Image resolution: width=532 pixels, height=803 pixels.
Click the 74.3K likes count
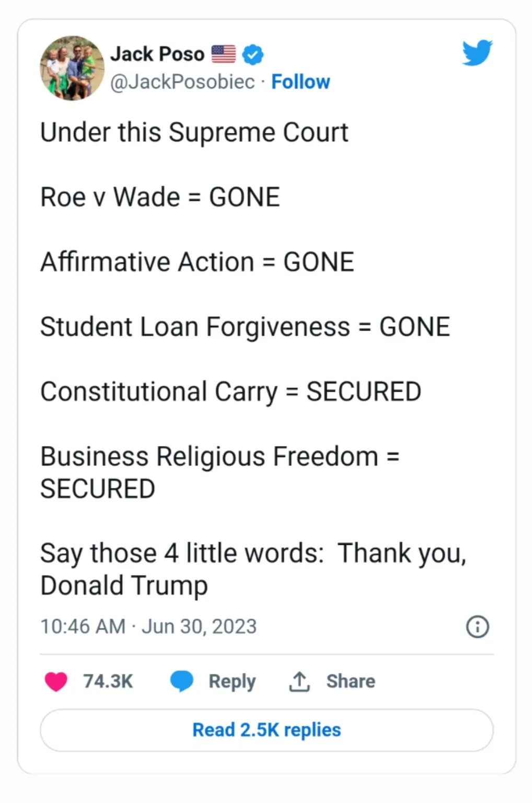coord(108,681)
